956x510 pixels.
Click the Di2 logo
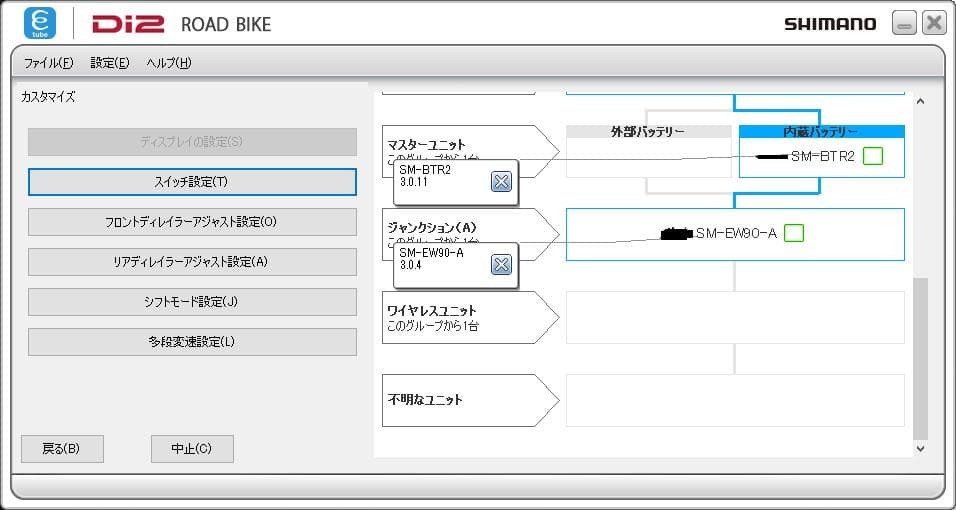pyautogui.click(x=128, y=24)
